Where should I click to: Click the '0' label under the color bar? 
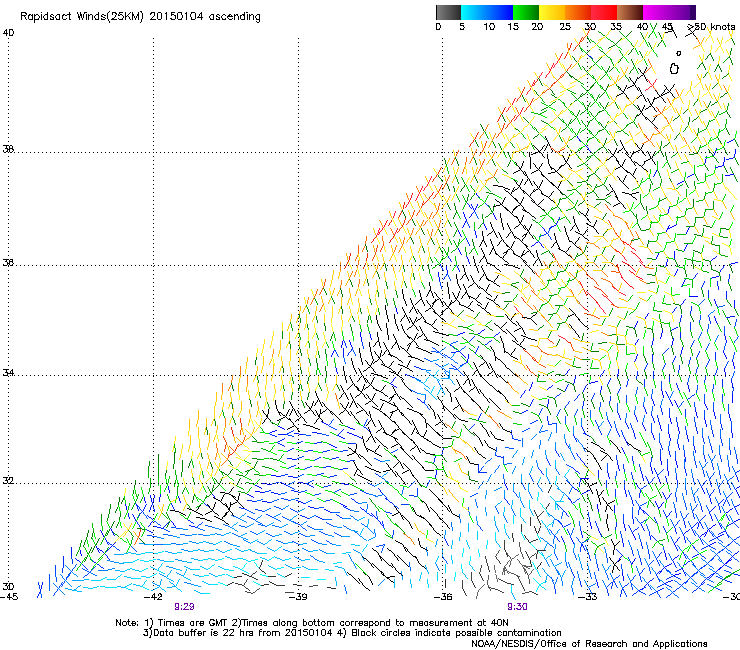point(438,27)
